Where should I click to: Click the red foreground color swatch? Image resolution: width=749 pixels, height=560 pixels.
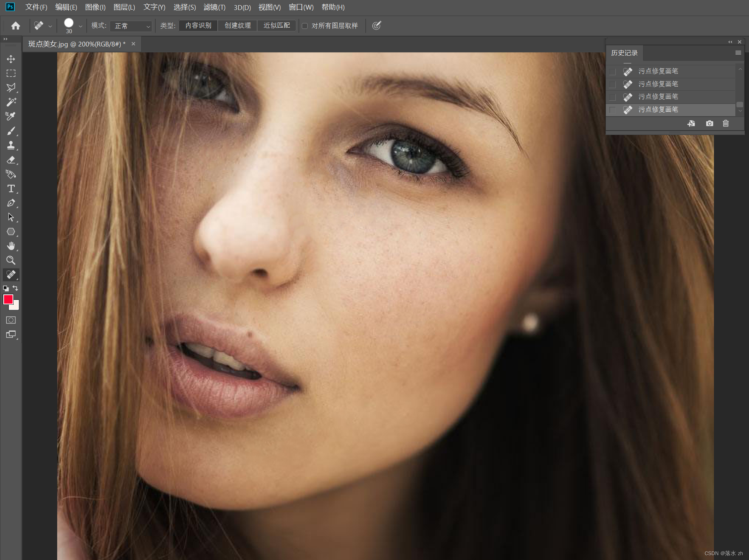pyautogui.click(x=8, y=299)
